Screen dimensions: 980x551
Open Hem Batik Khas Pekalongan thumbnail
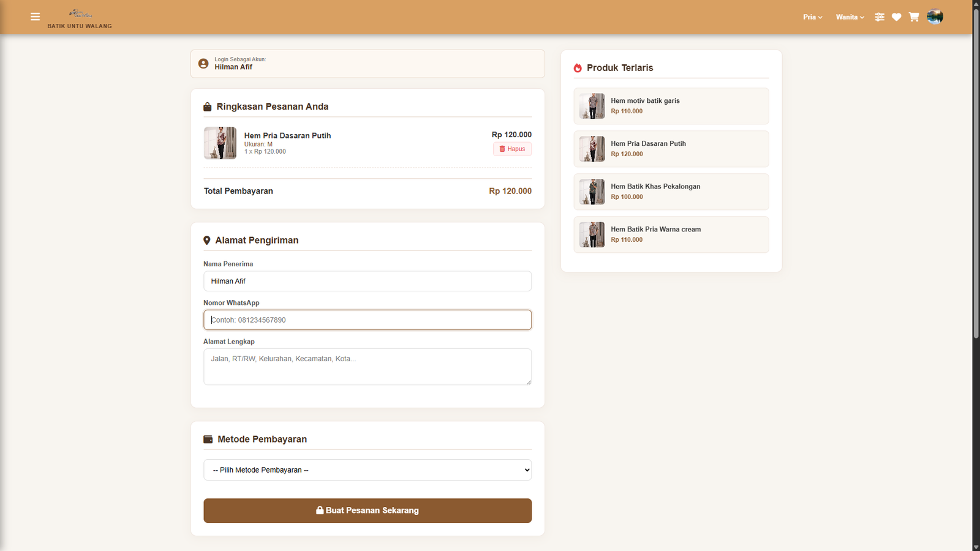pos(592,192)
